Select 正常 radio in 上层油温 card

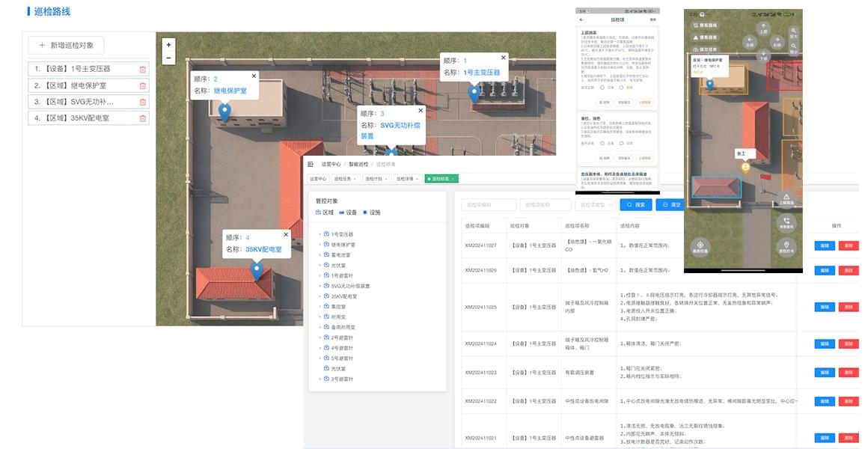[x=602, y=88]
